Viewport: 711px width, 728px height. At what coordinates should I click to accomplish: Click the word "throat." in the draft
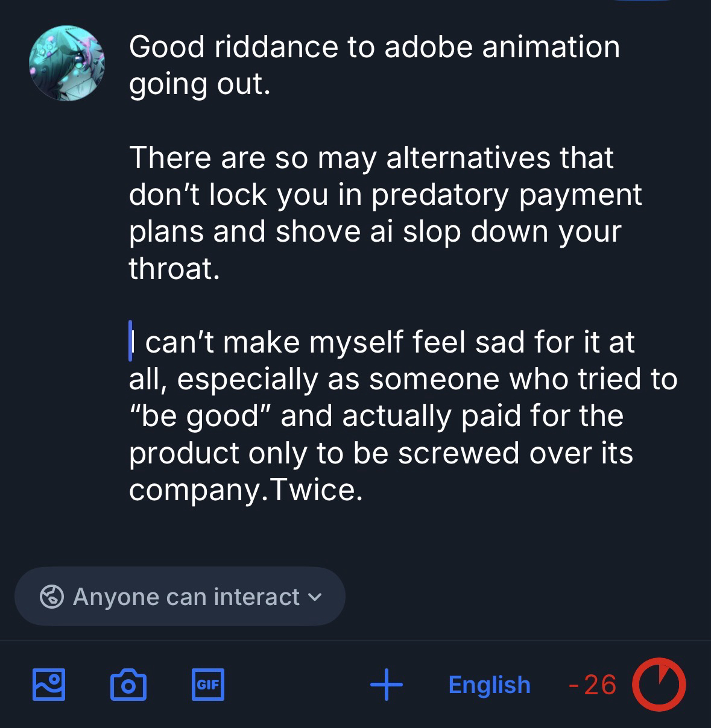174,269
